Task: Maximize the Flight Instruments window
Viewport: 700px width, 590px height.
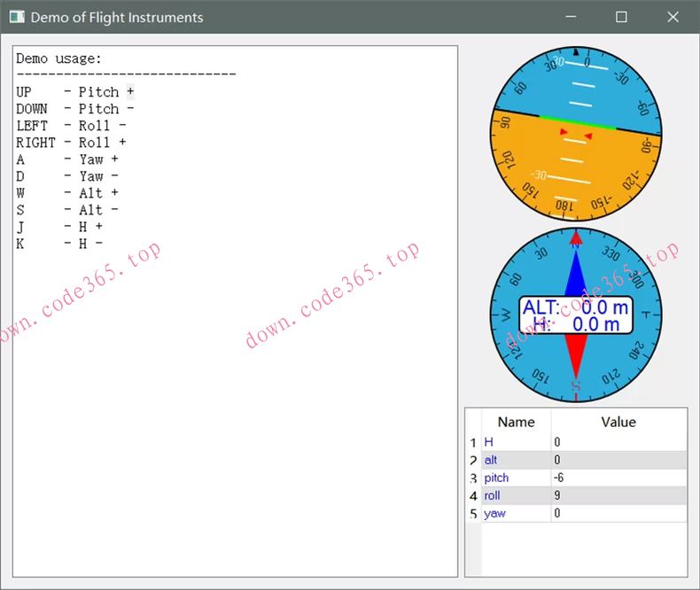Action: pyautogui.click(x=621, y=17)
